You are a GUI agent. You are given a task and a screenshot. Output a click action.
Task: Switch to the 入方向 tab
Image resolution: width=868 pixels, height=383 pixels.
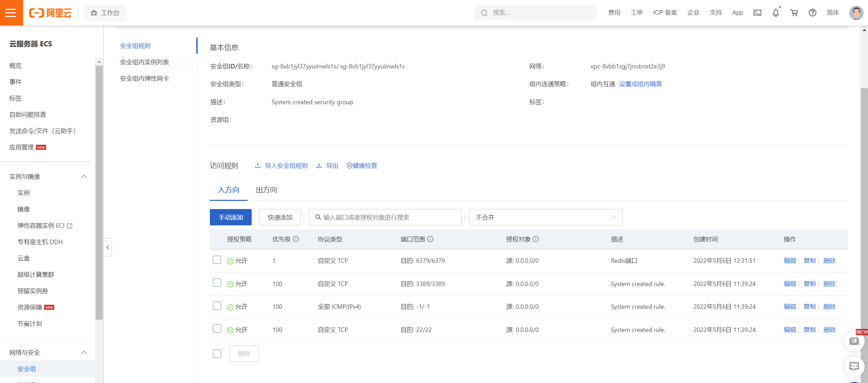229,190
